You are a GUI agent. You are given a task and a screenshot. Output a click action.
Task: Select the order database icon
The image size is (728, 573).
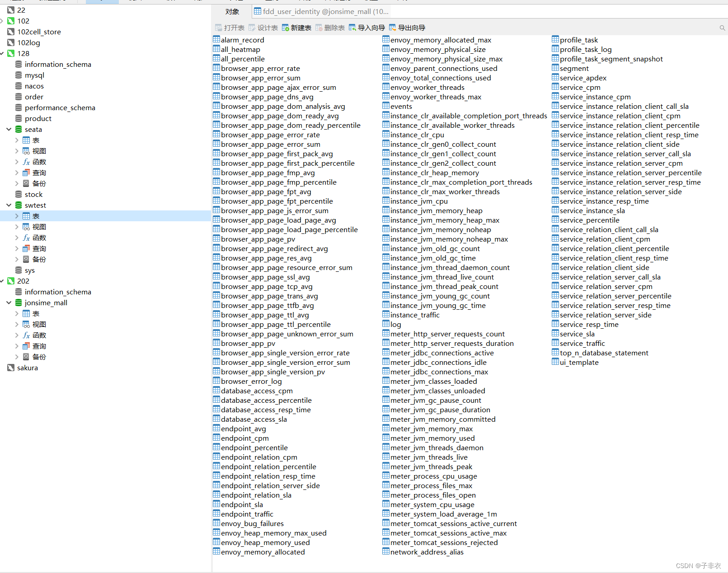pos(19,97)
